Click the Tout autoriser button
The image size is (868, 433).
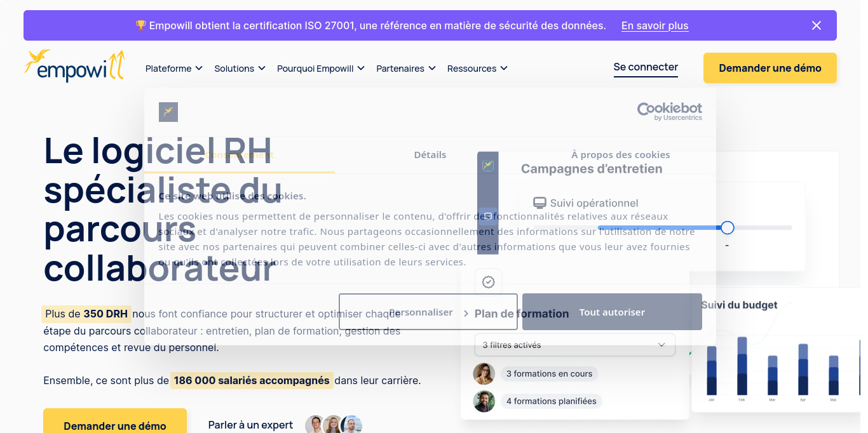point(611,312)
